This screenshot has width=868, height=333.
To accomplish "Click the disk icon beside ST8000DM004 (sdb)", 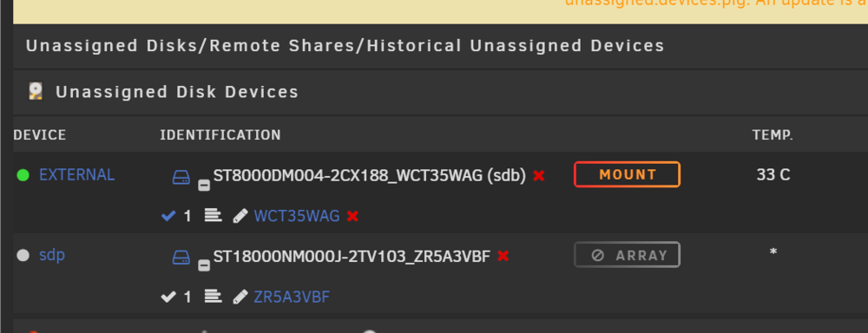I will (x=181, y=178).
